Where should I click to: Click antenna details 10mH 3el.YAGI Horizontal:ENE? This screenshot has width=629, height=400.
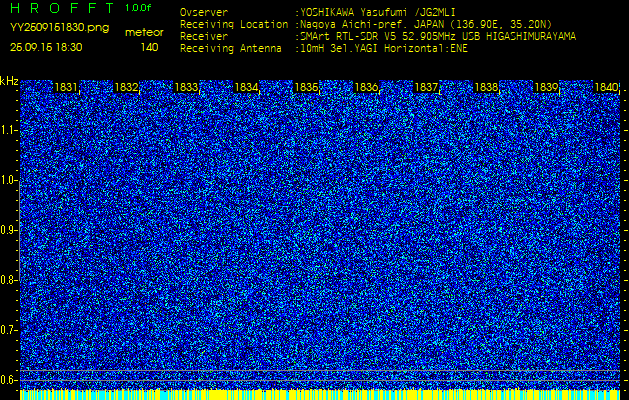pos(384,49)
